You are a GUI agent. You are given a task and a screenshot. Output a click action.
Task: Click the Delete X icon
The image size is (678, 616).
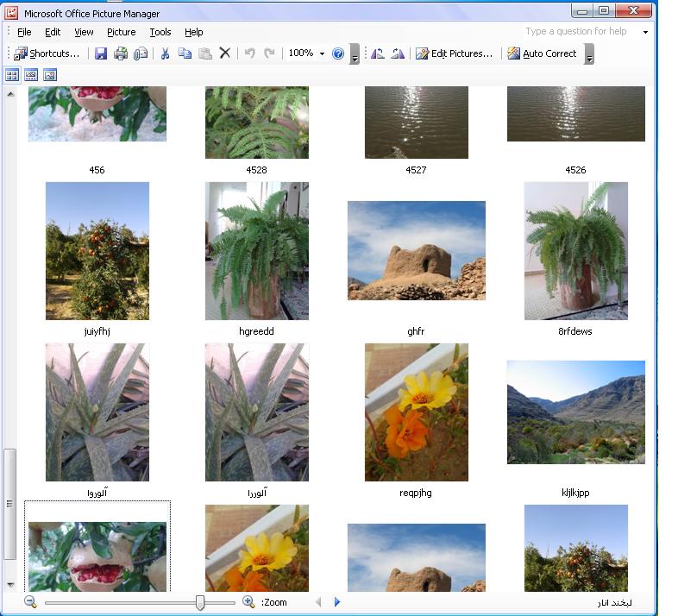[225, 53]
